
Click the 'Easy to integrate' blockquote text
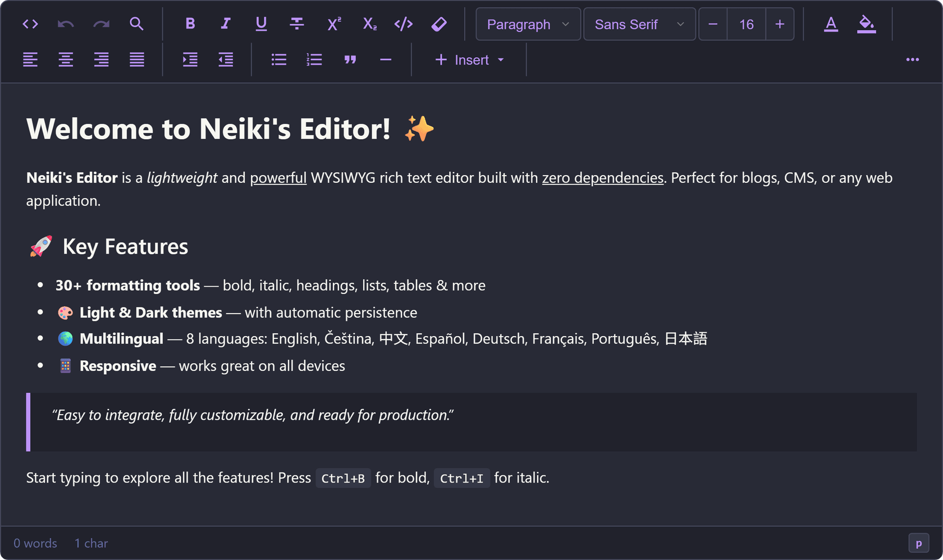coord(253,415)
